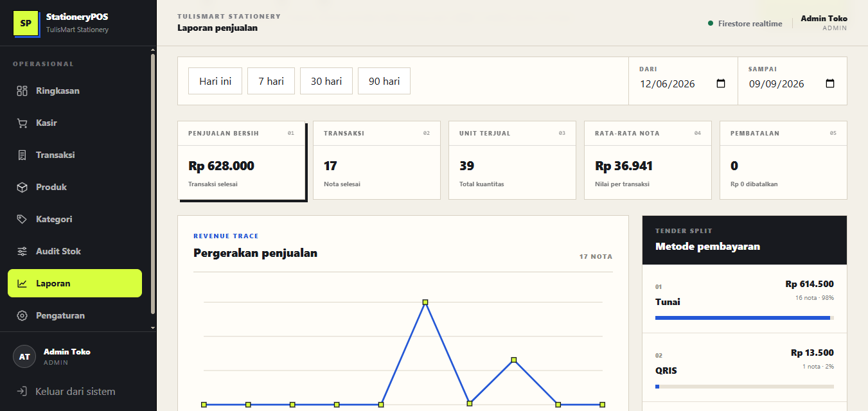Open the Sampai date calendar picker icon
Viewport: 868px width, 411px height.
[830, 83]
